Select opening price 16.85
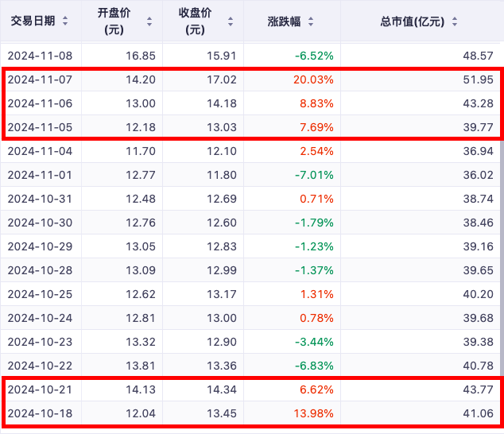 pyautogui.click(x=134, y=56)
